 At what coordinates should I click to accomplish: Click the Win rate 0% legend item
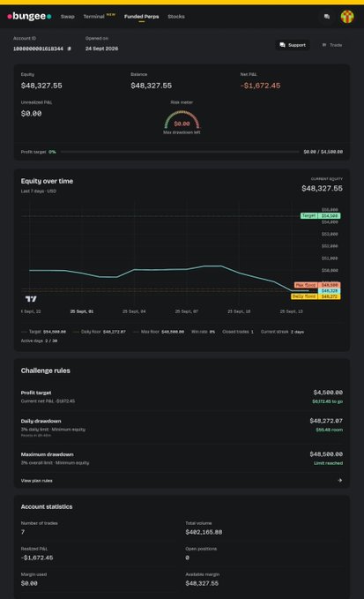click(x=203, y=332)
